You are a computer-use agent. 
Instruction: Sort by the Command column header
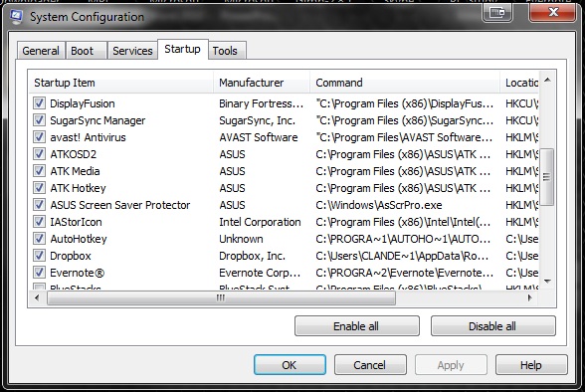(x=405, y=83)
